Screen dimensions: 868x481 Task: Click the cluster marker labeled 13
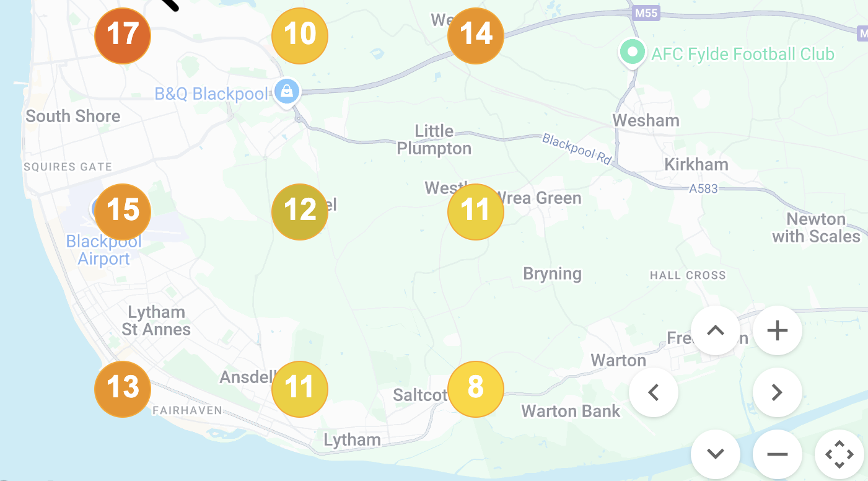(x=123, y=389)
